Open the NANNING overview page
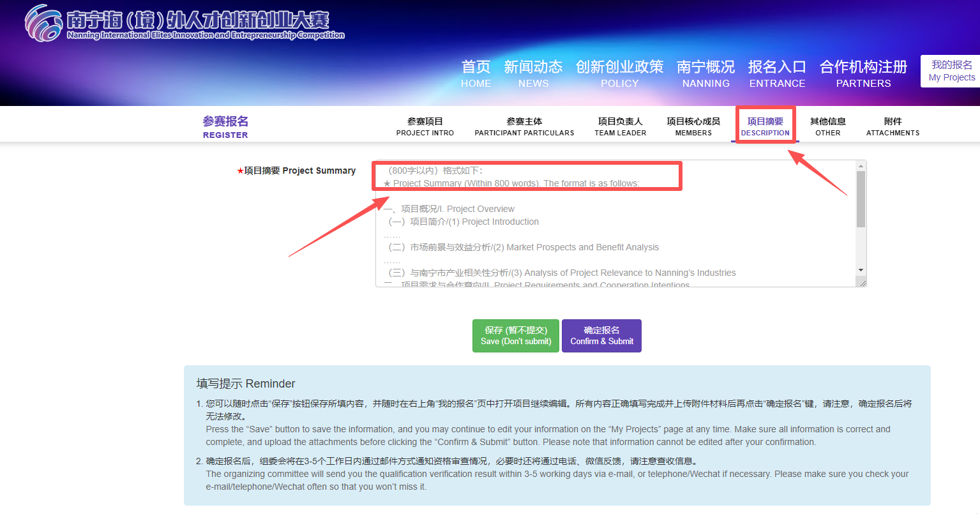The image size is (980, 514). 705,73
